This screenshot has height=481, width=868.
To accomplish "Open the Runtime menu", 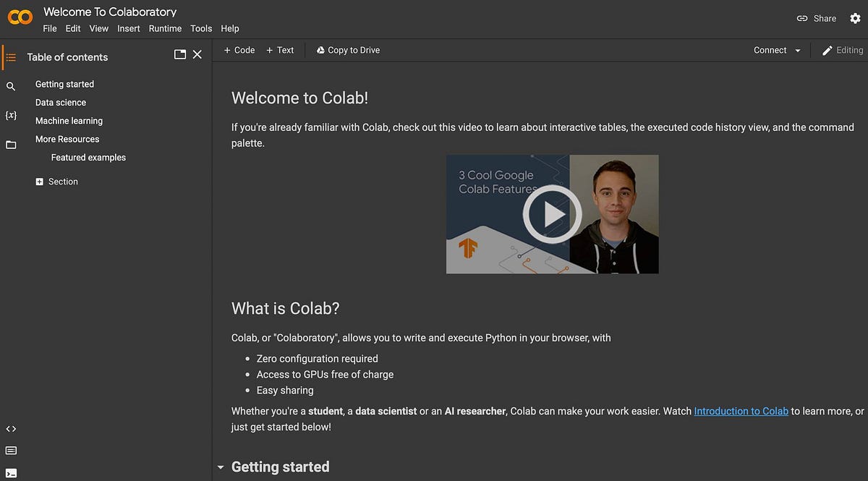I will (165, 28).
